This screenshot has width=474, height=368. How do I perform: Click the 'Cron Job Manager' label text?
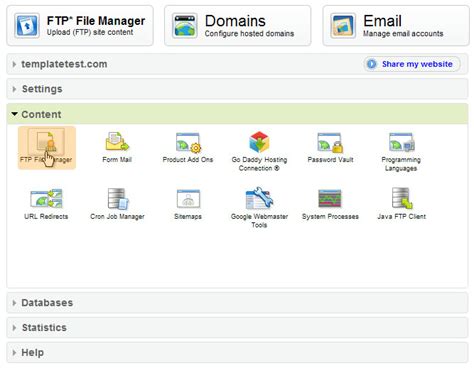click(x=117, y=217)
